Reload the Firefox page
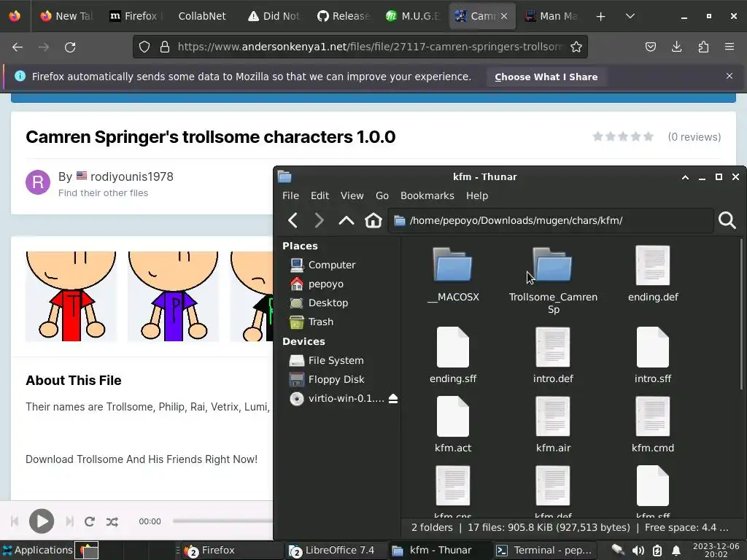Image resolution: width=747 pixels, height=560 pixels. pos(70,47)
